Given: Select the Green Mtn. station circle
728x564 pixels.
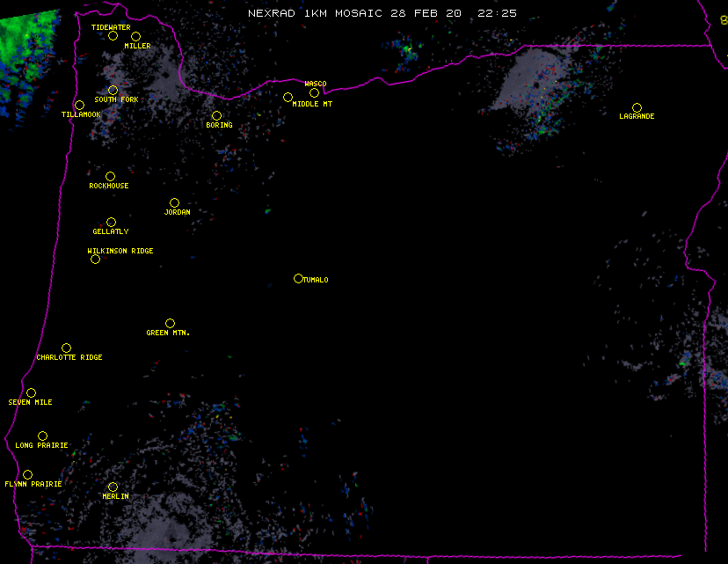Looking at the screenshot, I should pyautogui.click(x=170, y=324).
